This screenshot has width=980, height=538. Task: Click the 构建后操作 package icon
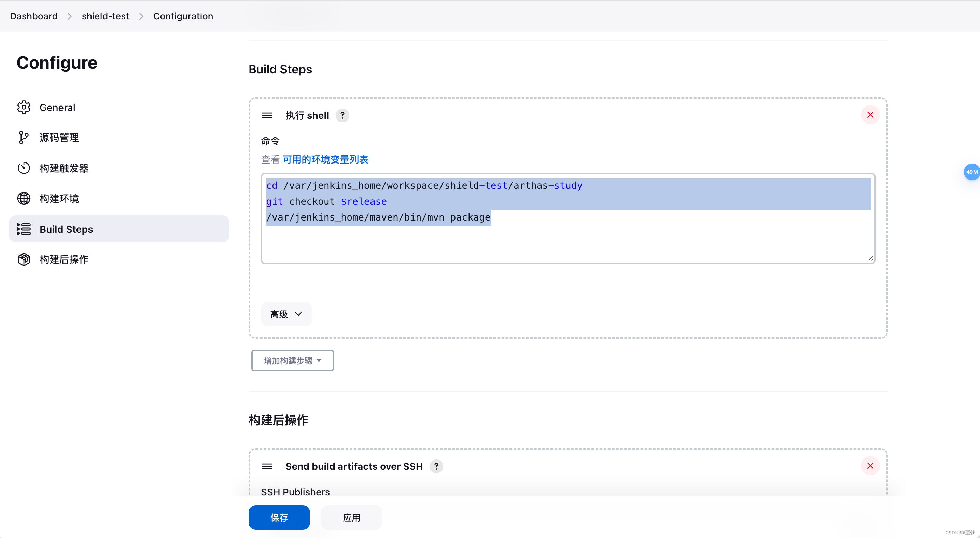tap(24, 259)
